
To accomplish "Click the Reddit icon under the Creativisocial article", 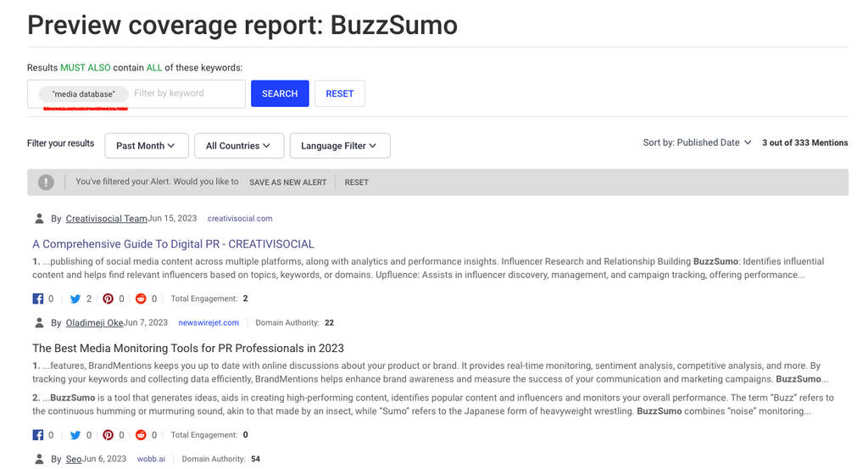I will tap(141, 299).
